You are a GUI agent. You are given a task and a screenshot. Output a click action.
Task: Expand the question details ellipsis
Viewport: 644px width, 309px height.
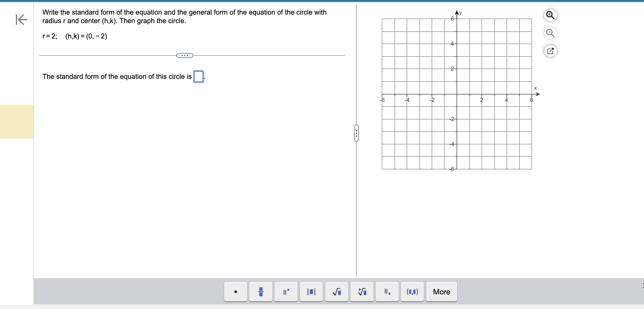(x=185, y=55)
